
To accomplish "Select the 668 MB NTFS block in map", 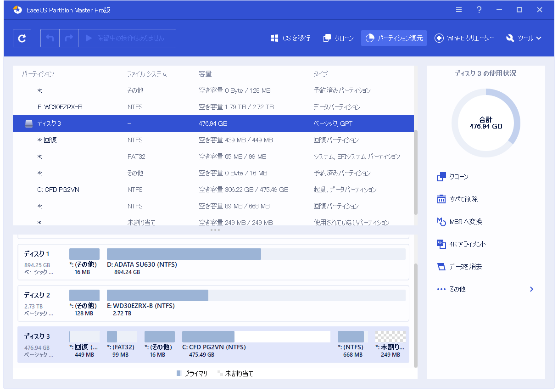I will [352, 336].
